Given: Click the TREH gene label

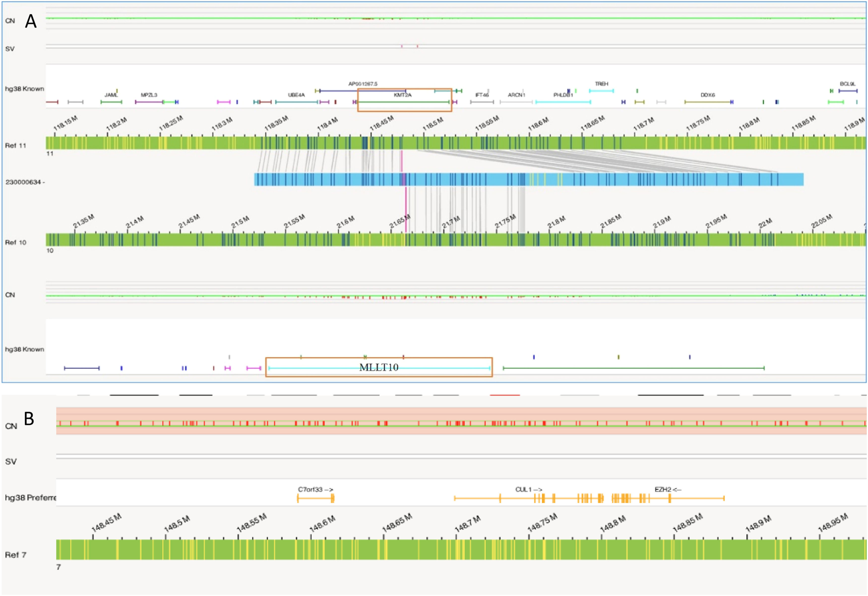Looking at the screenshot, I should [x=601, y=84].
